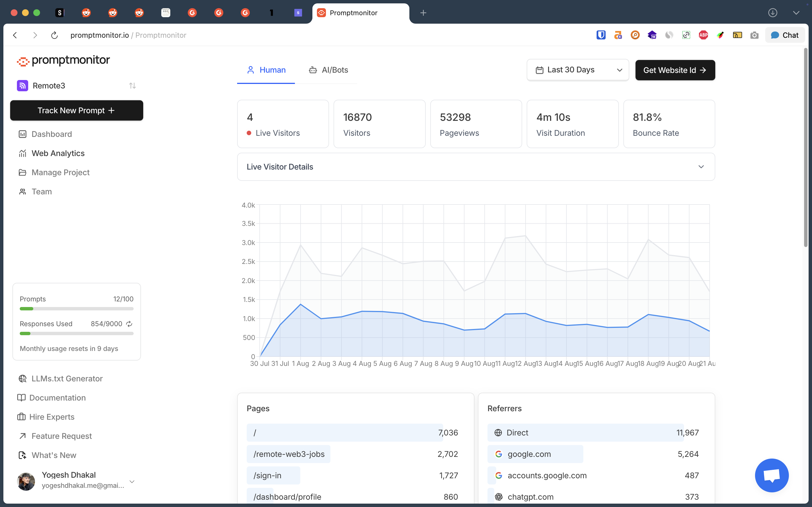The image size is (812, 507).
Task: Switch project using Remote3 swap arrows
Action: [132, 86]
